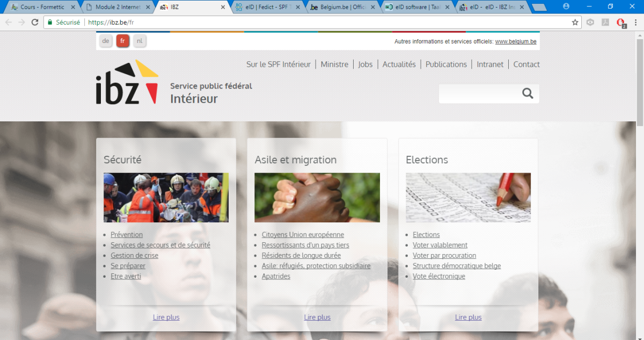Viewport: 644px width, 340px height.
Task: Click the IBZ logo
Action: pos(127,82)
